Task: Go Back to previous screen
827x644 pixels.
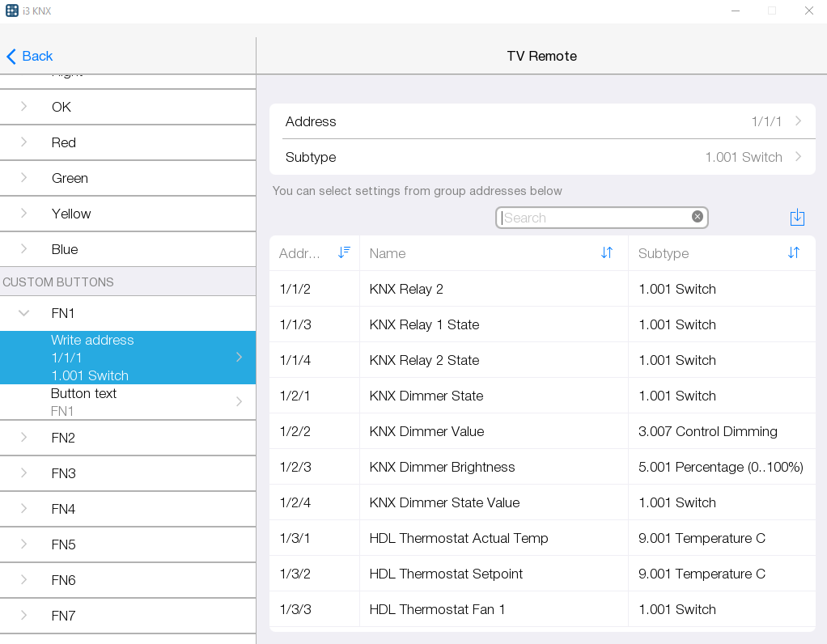Action: click(30, 56)
